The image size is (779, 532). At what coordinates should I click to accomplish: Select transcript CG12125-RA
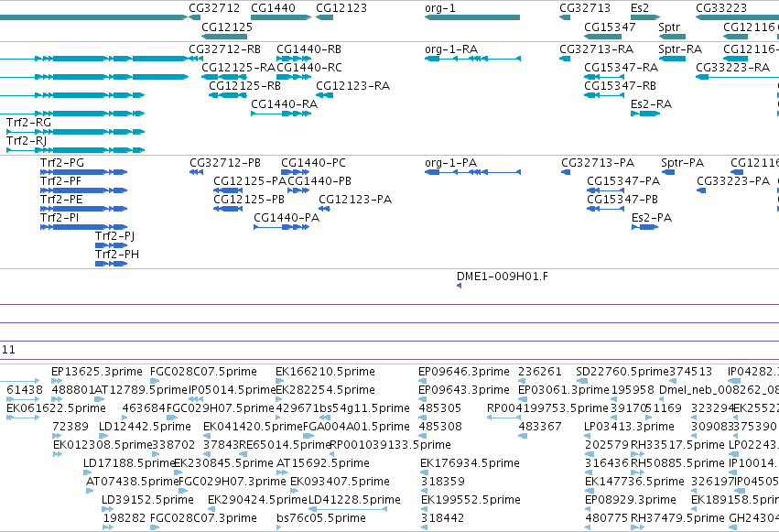coord(239,68)
